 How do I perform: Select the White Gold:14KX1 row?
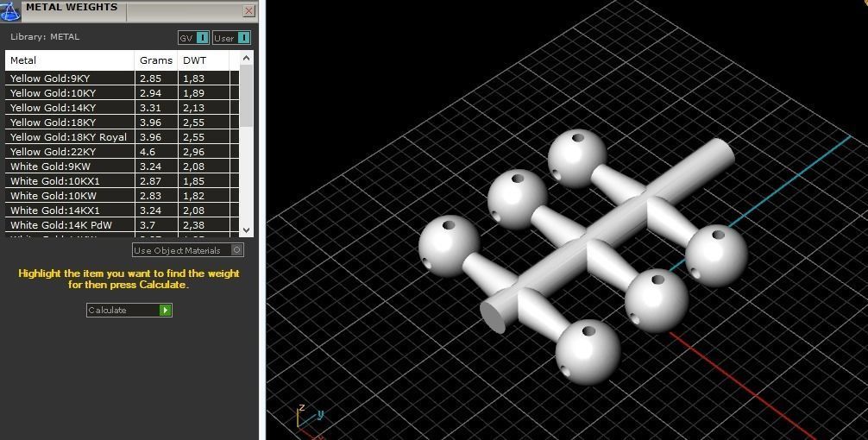[123, 211]
